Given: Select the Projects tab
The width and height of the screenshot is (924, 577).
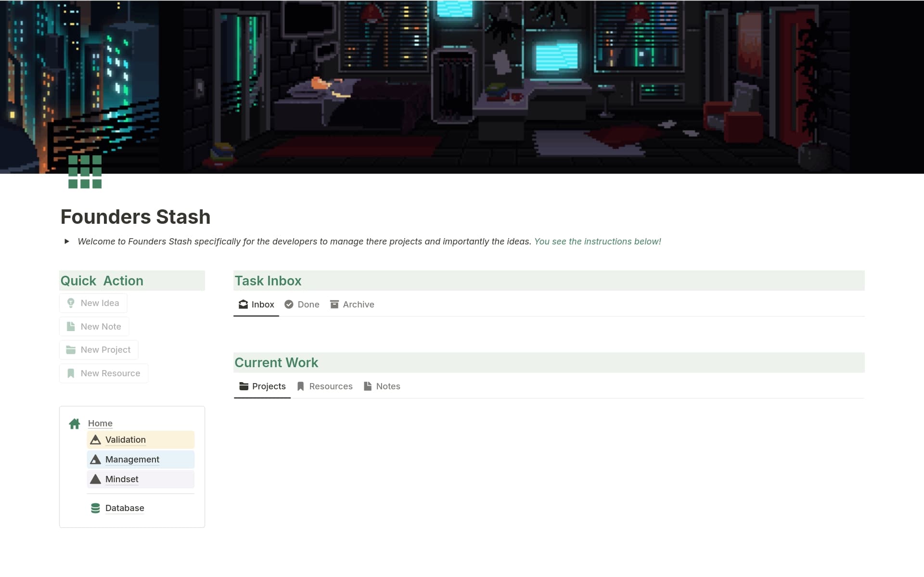Looking at the screenshot, I should click(x=262, y=386).
